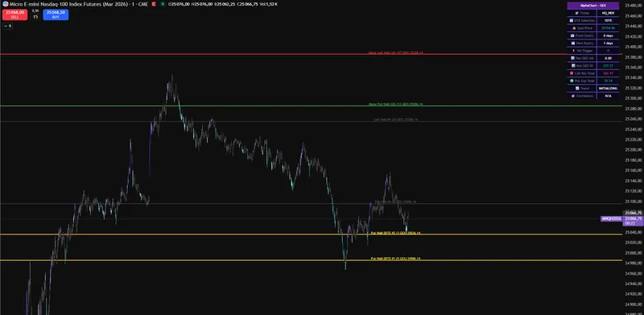This screenshot has height=315, width=644.
Task: Click the 0 days Front Expiry value
Action: pyautogui.click(x=608, y=35)
